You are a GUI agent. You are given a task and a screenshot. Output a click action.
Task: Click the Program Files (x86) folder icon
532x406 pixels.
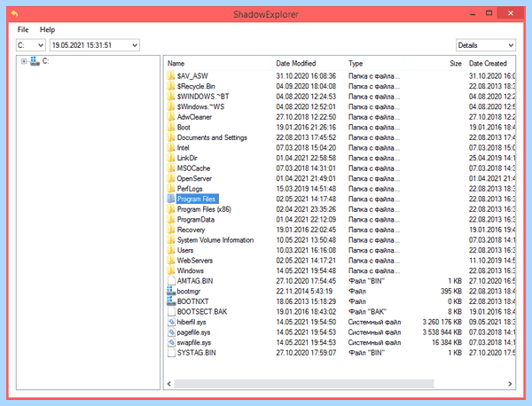point(171,209)
